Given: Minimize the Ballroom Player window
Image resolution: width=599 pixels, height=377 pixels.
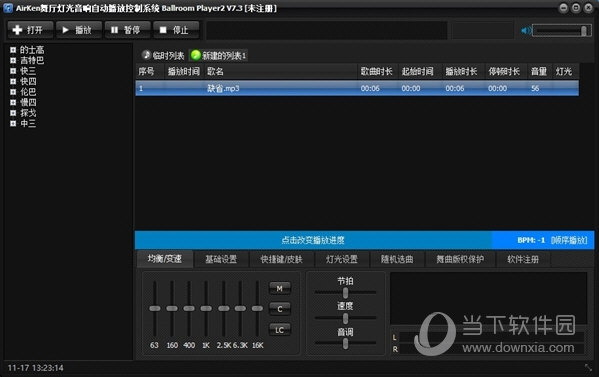Looking at the screenshot, I should pos(563,8).
